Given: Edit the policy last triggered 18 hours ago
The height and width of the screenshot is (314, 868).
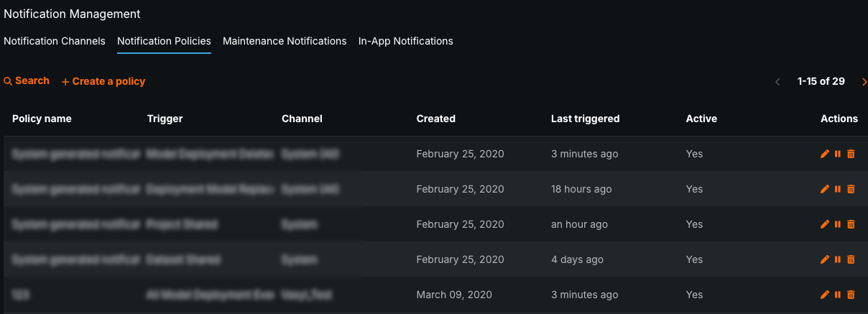Looking at the screenshot, I should (x=824, y=189).
